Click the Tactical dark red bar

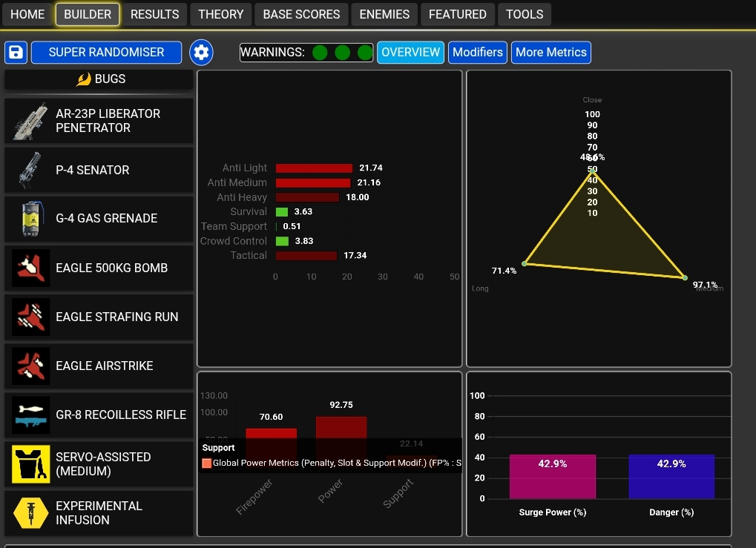[306, 255]
